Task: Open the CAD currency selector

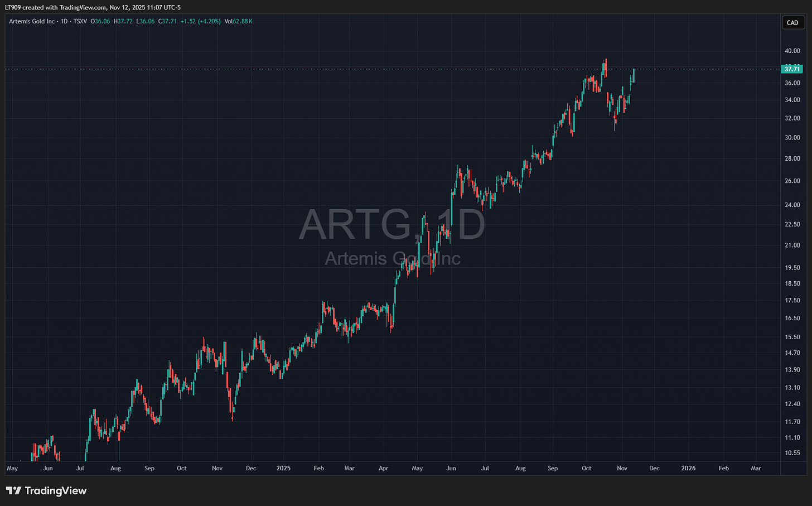Action: (792, 23)
